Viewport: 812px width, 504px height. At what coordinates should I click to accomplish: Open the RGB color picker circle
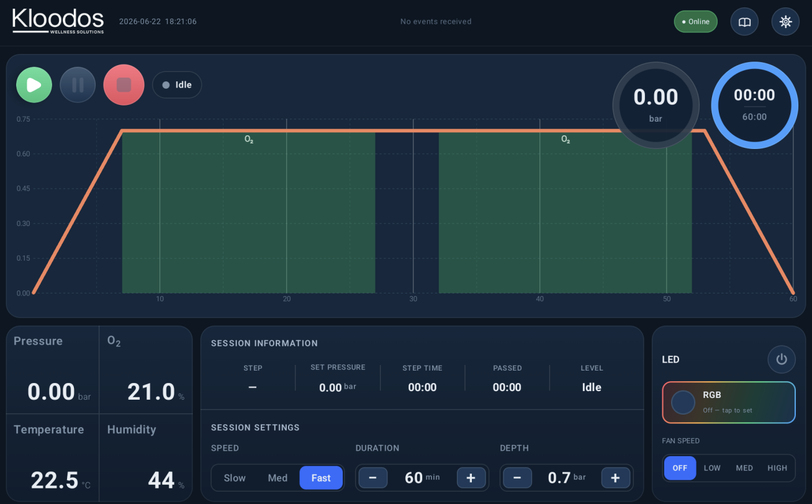click(x=683, y=402)
